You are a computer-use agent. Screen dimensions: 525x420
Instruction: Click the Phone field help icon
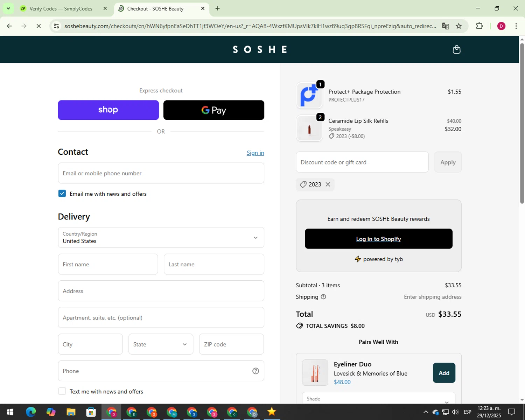(x=256, y=371)
